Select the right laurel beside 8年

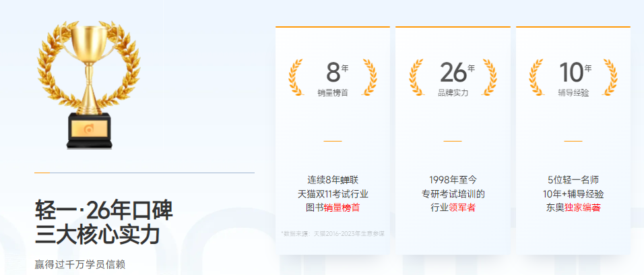click(369, 75)
